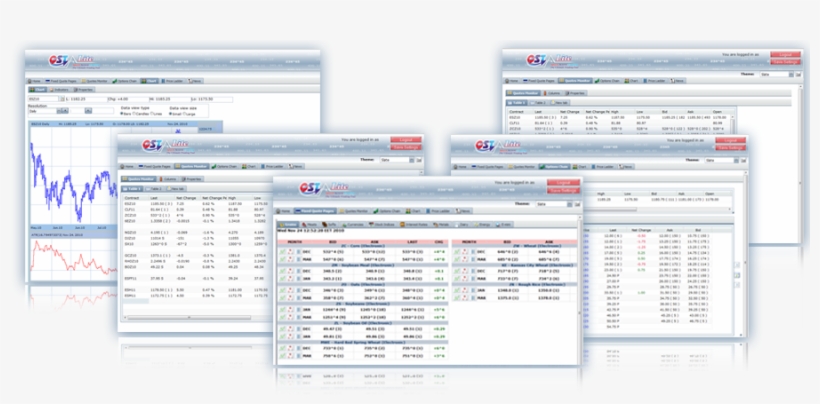Open chart icon for Rough Rice JAN row
The width and height of the screenshot is (820, 404).
457,290
